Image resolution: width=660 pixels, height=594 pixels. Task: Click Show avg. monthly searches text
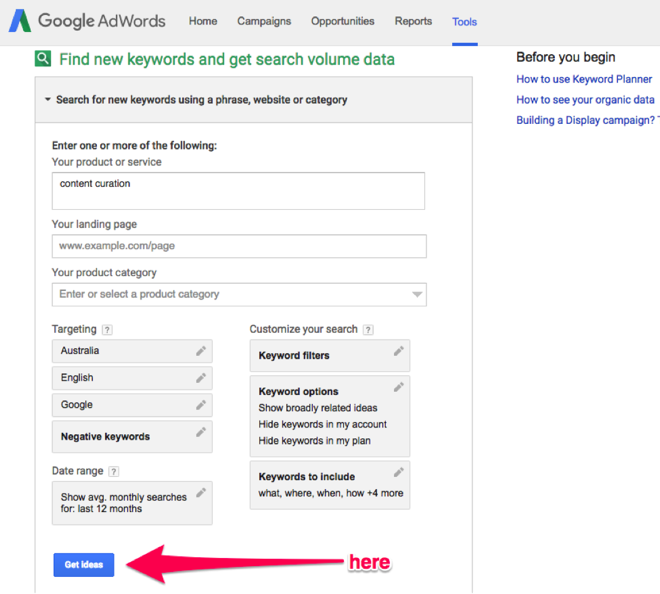[x=123, y=503]
